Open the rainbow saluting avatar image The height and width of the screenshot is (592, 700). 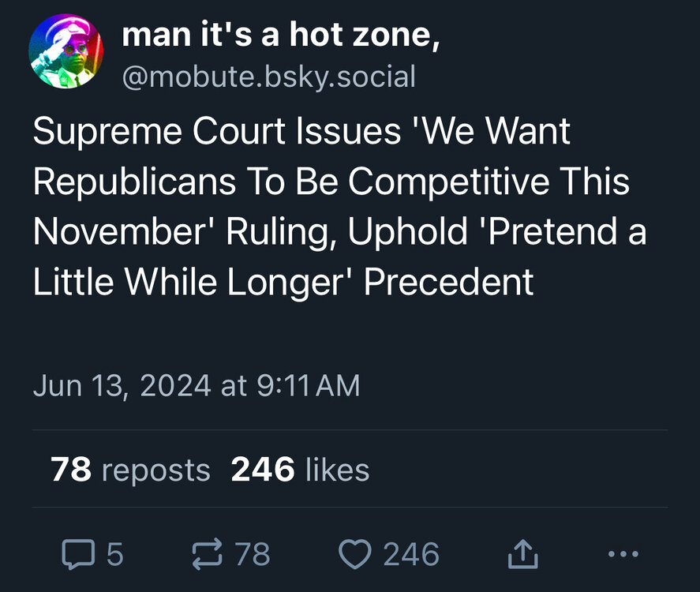[x=66, y=51]
